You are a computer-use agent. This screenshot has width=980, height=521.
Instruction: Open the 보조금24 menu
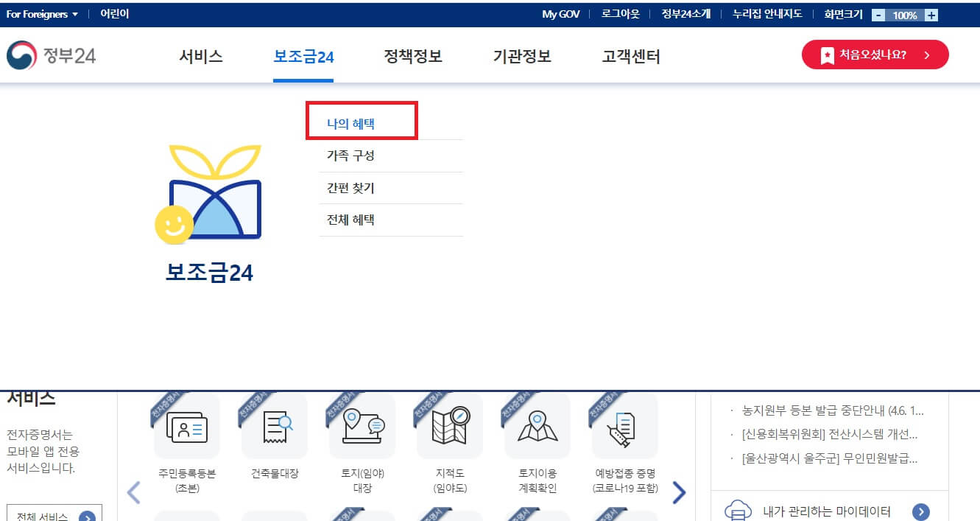303,56
